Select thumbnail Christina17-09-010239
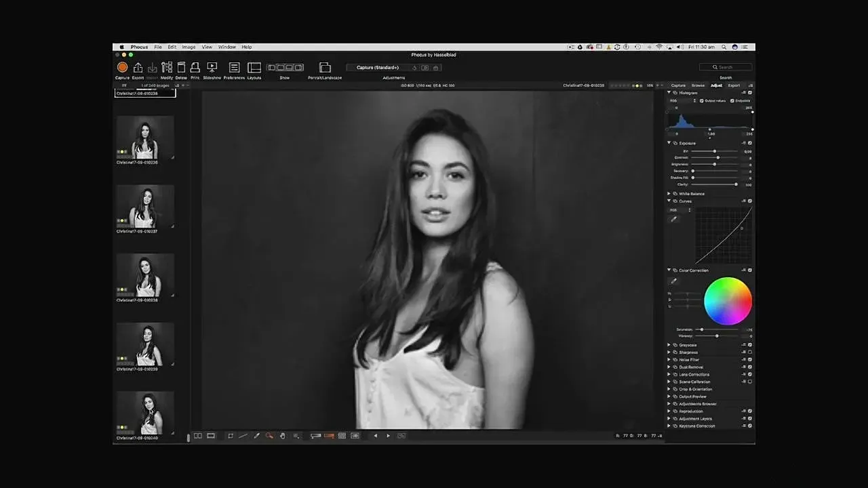 click(x=144, y=344)
